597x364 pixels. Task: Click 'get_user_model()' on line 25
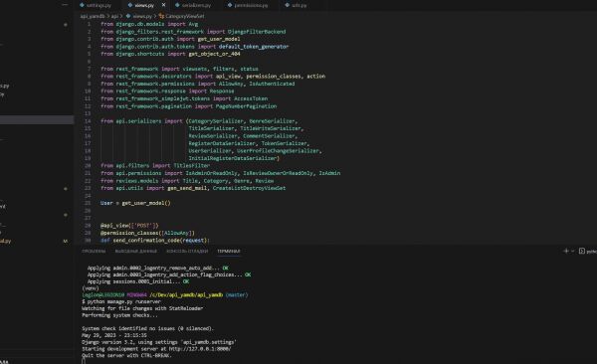coord(146,203)
